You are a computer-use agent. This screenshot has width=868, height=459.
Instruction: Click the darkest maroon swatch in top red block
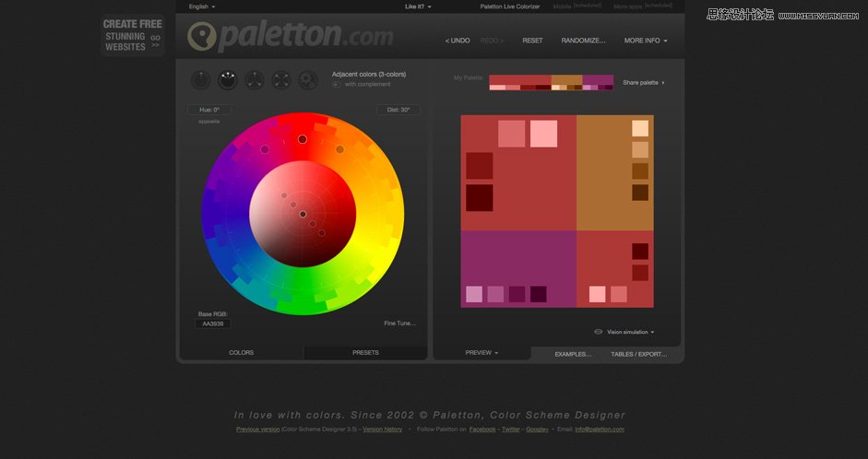[480, 198]
